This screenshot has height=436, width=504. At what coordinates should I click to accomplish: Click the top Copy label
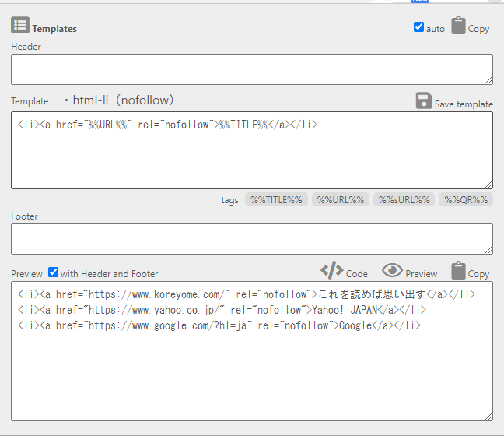[478, 29]
